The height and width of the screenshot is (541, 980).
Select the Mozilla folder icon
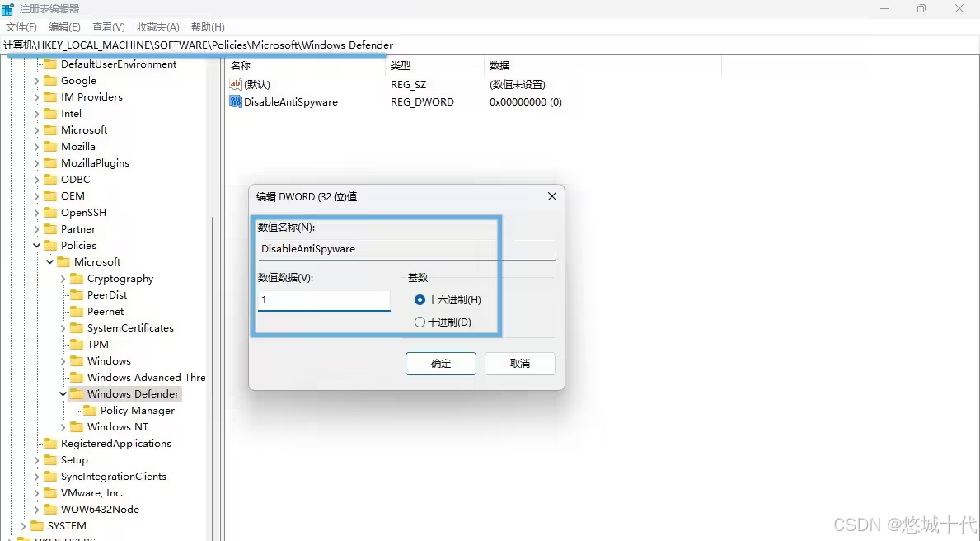point(50,146)
